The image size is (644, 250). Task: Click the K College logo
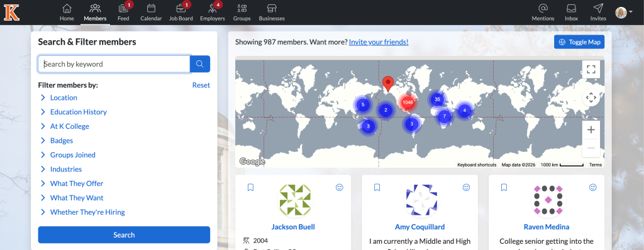(x=12, y=13)
